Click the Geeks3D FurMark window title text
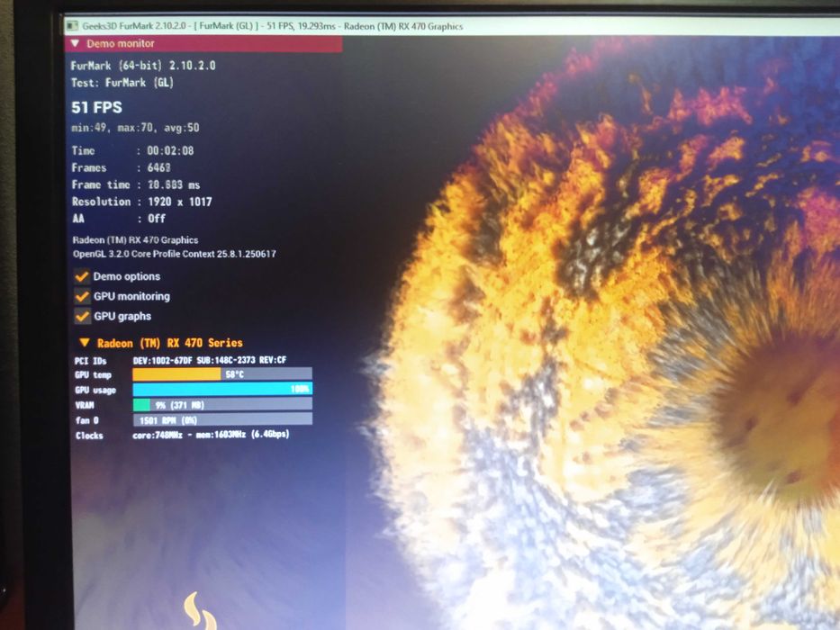The image size is (840, 630). 272,26
